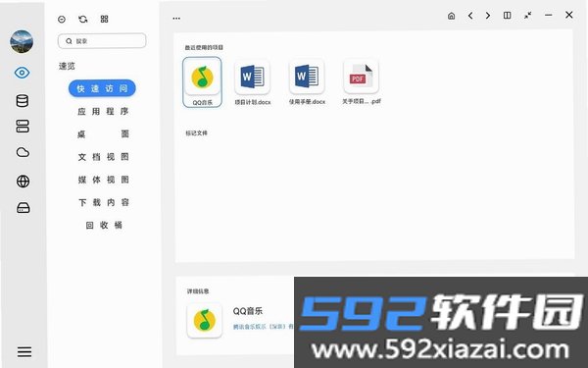Click the 标记文件 tagged files heading
The height and width of the screenshot is (368, 588).
[x=197, y=132]
